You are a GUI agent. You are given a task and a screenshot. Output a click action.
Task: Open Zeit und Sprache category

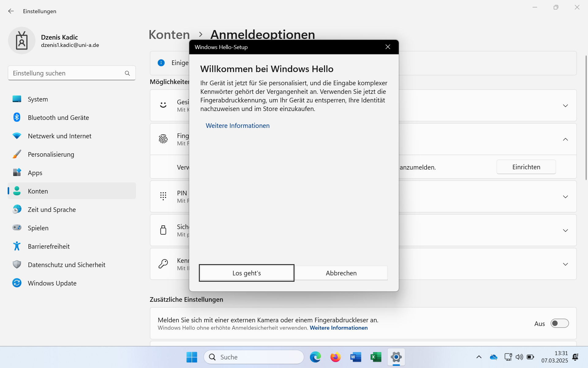[72, 209]
